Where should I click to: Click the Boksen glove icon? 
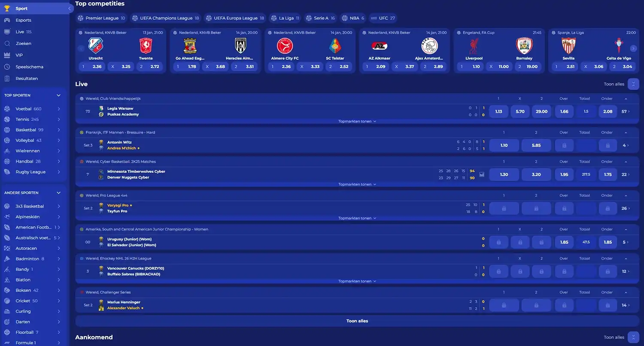(7, 291)
